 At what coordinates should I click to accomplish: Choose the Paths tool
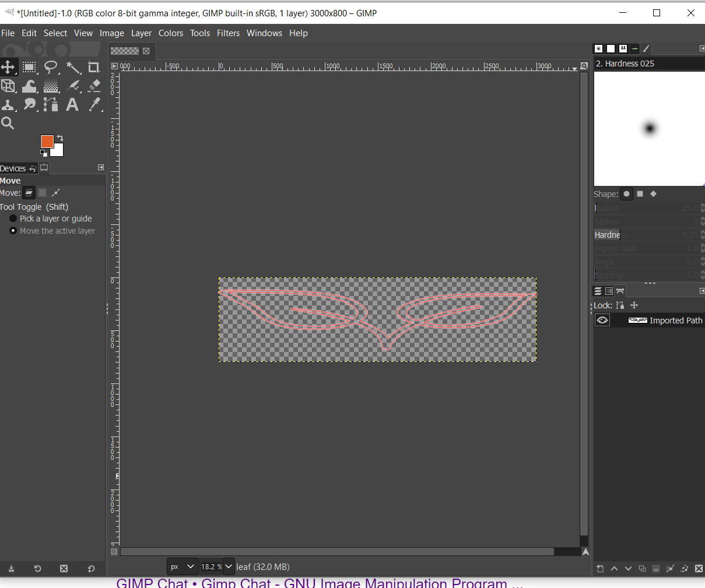click(x=51, y=105)
